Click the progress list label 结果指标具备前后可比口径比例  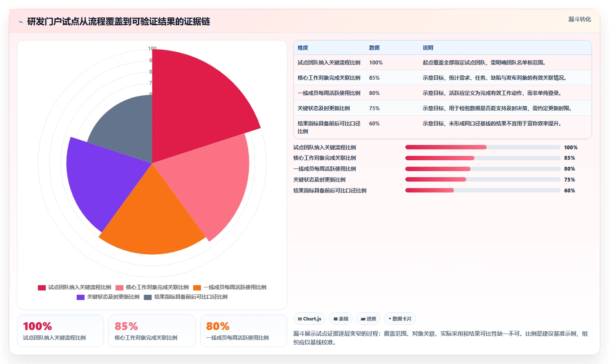coord(330,191)
